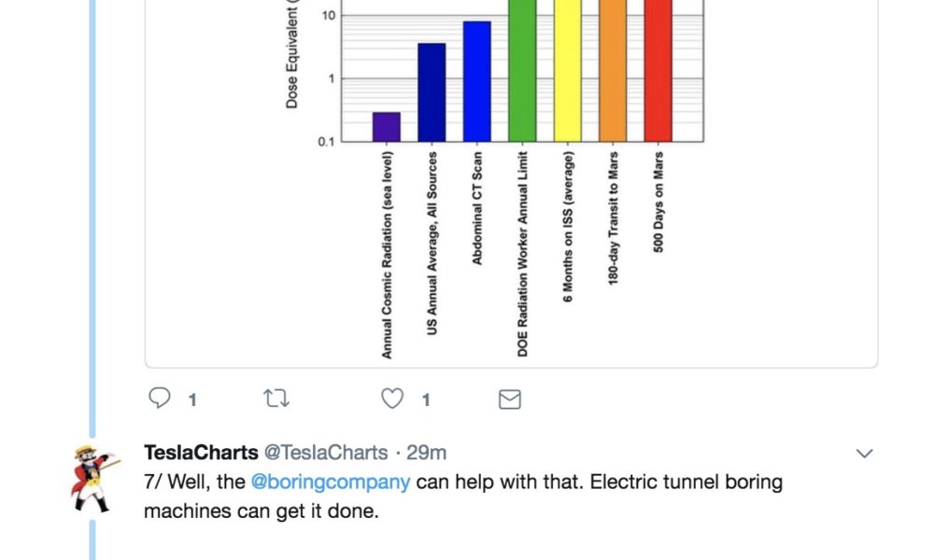The height and width of the screenshot is (560, 934).
Task: Open the tweet 7/ text about tunnel boring
Action: tap(463, 497)
